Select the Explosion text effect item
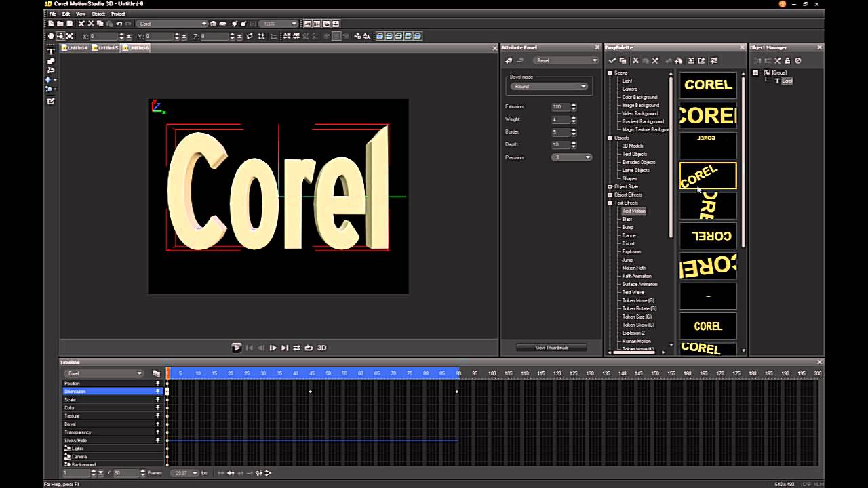This screenshot has width=868, height=488. [632, 252]
